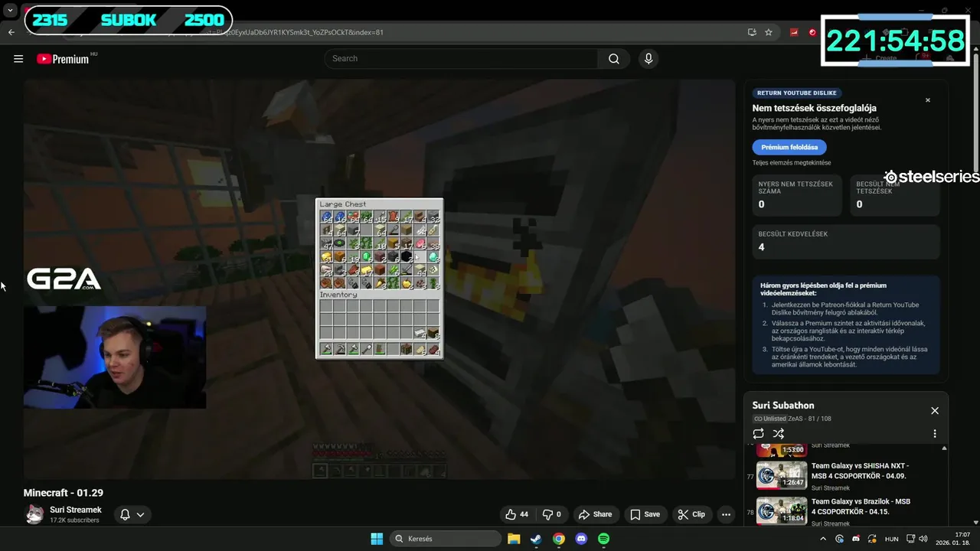Restore down the Chrome window

pyautogui.click(x=945, y=11)
